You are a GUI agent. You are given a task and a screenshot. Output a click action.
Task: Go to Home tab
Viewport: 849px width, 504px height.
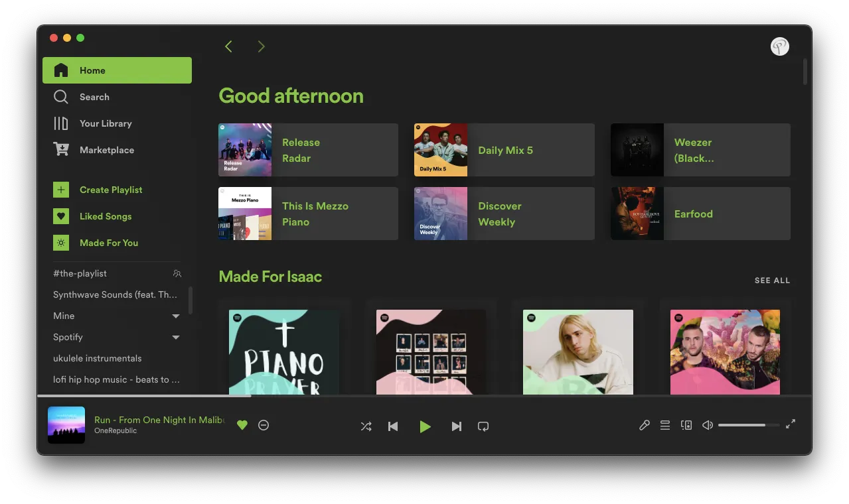tap(92, 70)
